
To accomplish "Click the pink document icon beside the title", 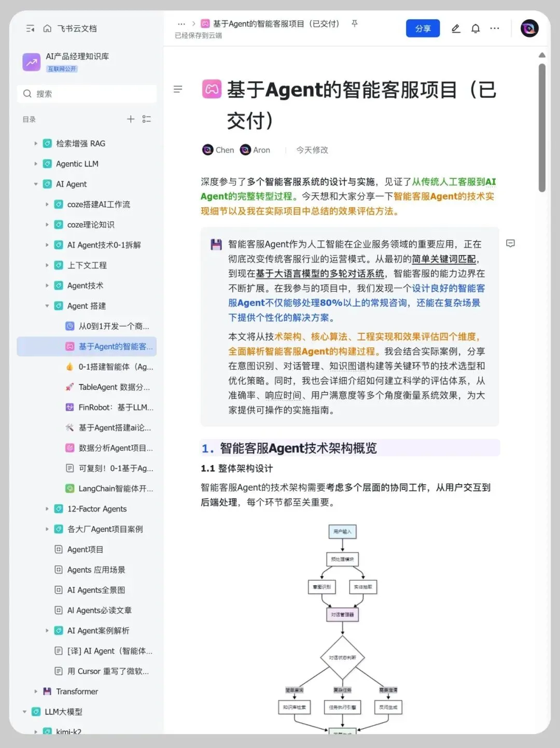I will 212,89.
